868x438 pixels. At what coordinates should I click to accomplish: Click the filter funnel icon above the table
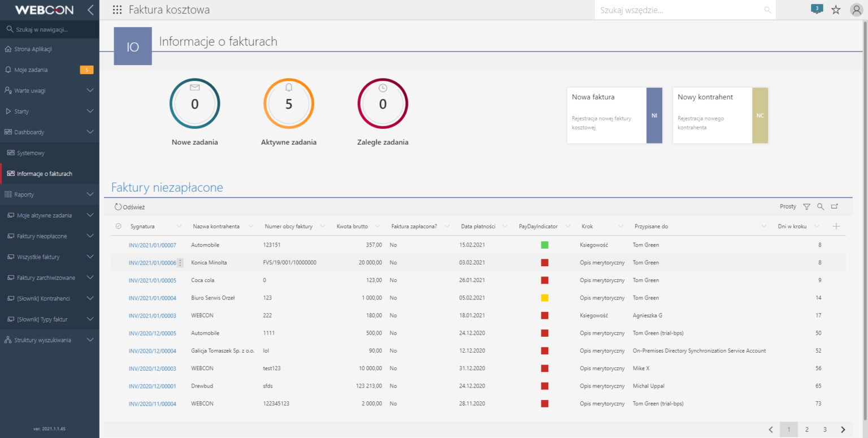[x=806, y=207]
